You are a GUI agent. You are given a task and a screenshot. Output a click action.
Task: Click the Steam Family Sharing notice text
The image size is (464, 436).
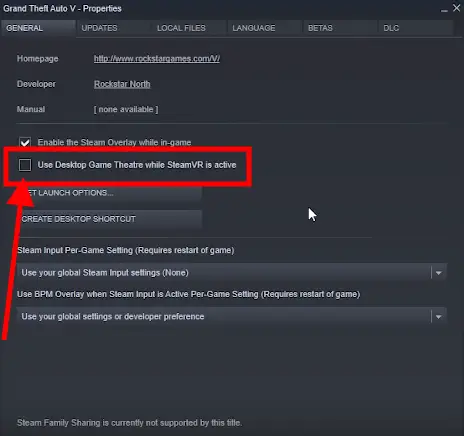tap(129, 423)
